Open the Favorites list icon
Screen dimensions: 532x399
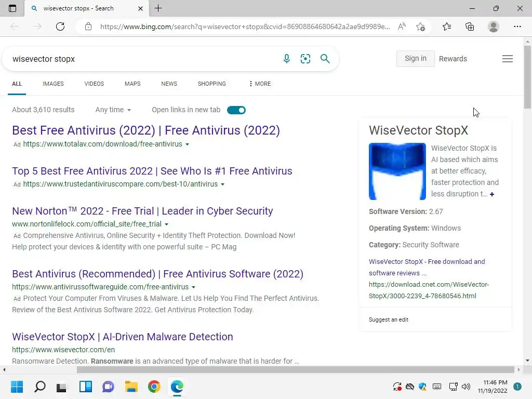447,26
